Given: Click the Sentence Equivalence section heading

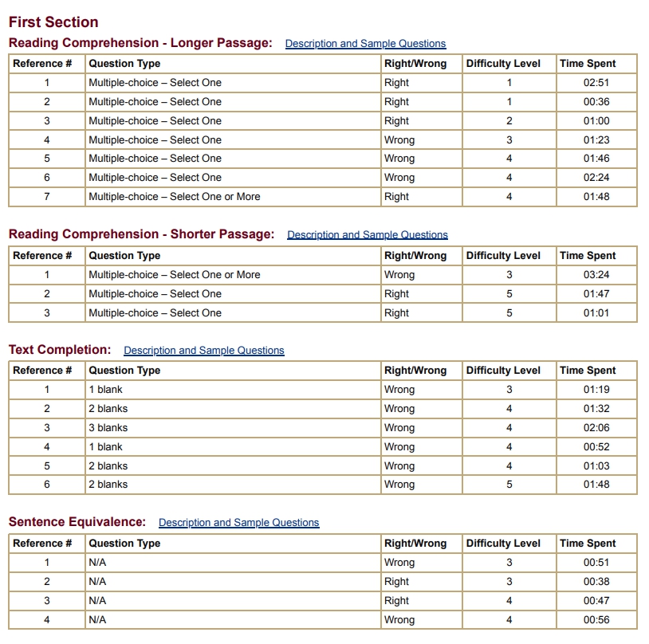Looking at the screenshot, I should pyautogui.click(x=77, y=522).
